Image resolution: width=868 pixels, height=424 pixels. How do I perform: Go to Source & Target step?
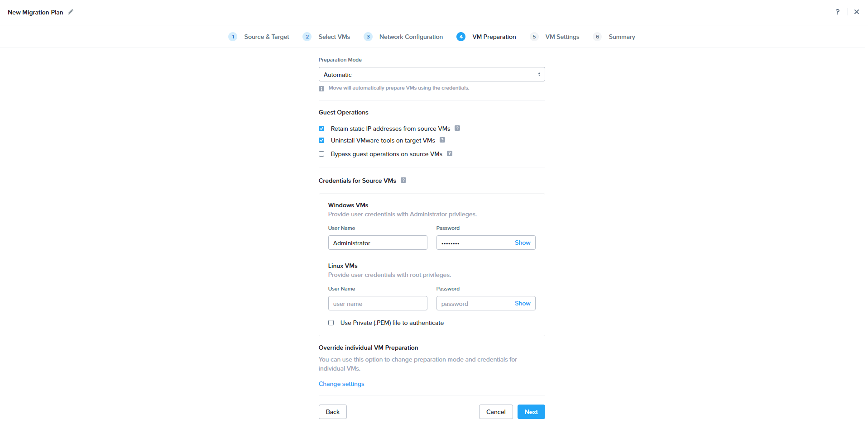tap(266, 37)
